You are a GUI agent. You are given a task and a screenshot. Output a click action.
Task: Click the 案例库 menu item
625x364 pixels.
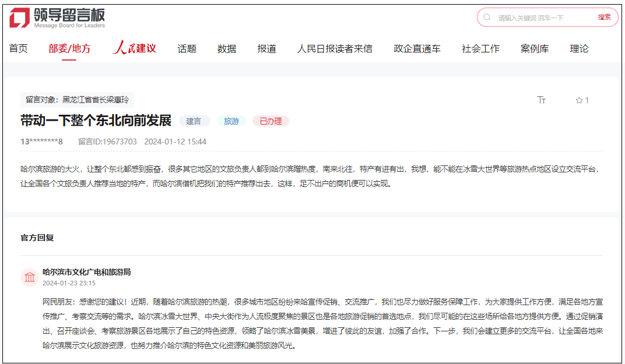(x=535, y=48)
